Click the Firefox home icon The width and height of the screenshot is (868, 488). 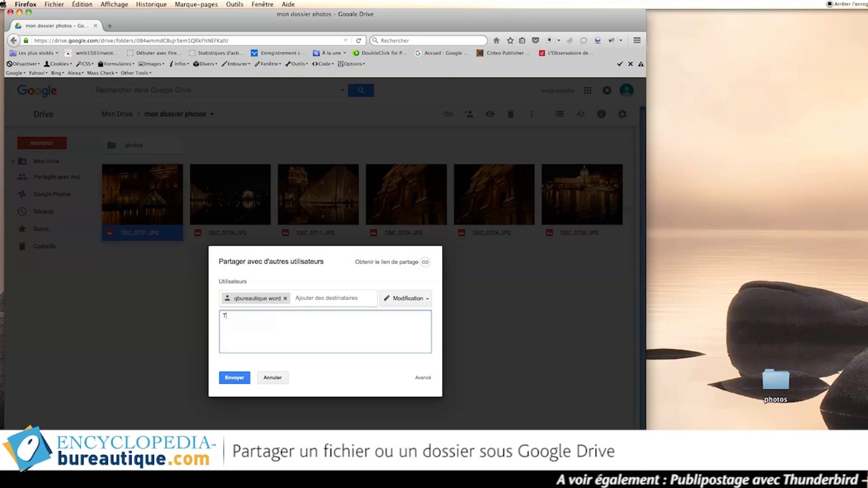pos(496,41)
